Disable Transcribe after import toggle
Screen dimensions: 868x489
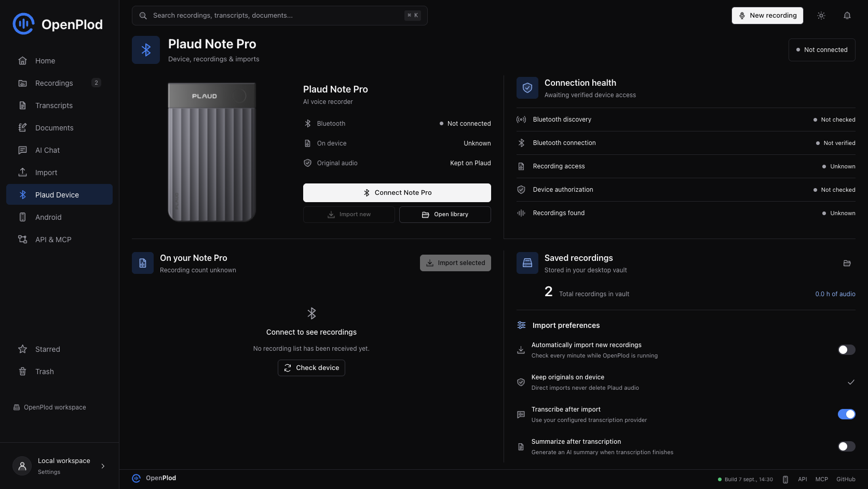pos(847,414)
